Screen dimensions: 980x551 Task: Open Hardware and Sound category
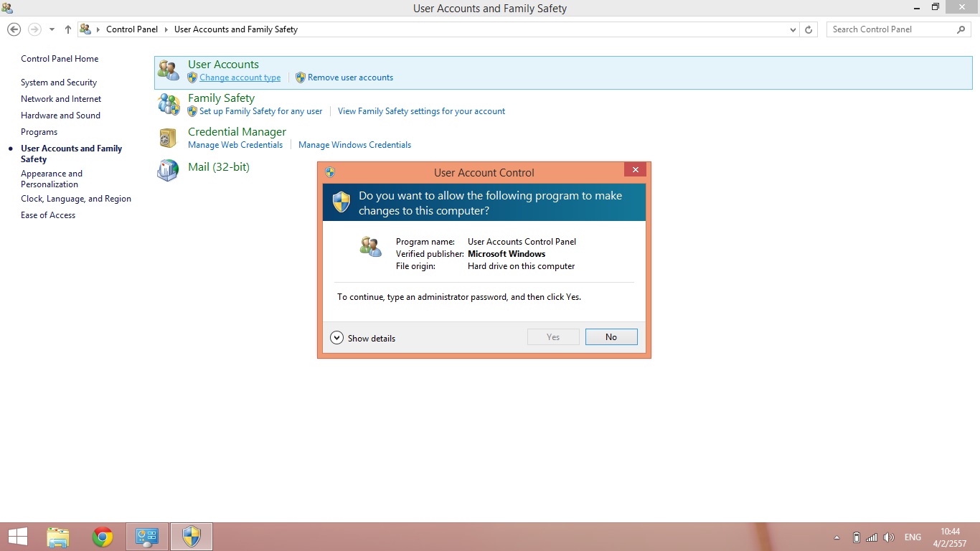click(x=60, y=116)
